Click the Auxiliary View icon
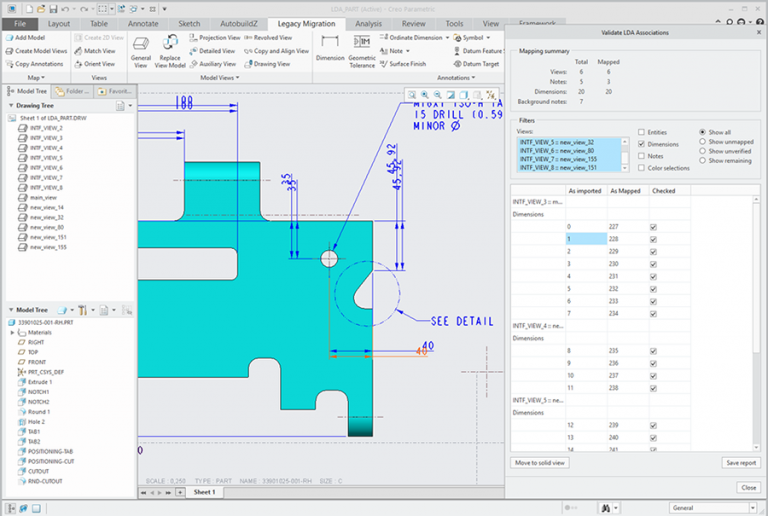 click(193, 64)
